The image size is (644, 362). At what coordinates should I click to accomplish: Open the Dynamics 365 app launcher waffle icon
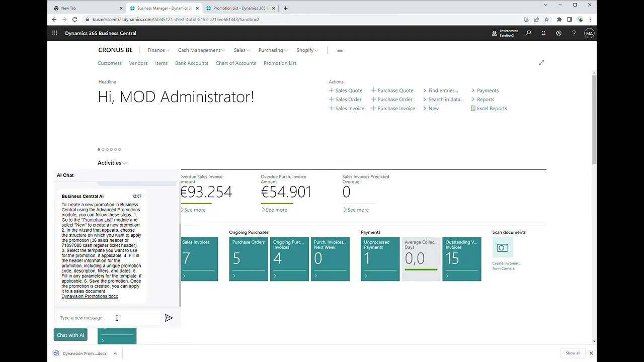[54, 33]
